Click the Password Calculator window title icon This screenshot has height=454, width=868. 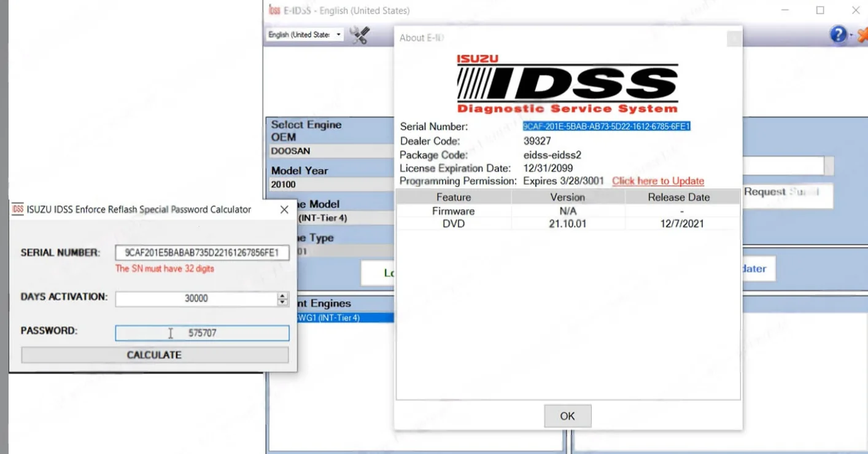coord(18,209)
